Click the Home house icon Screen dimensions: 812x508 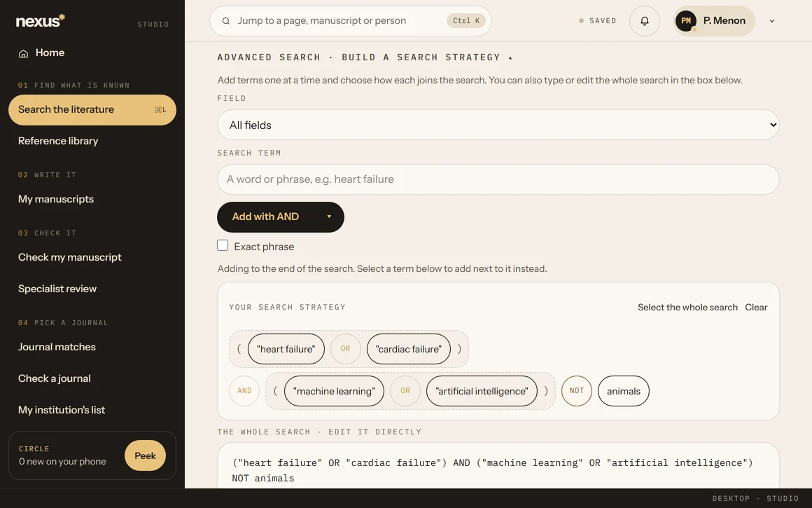click(23, 53)
